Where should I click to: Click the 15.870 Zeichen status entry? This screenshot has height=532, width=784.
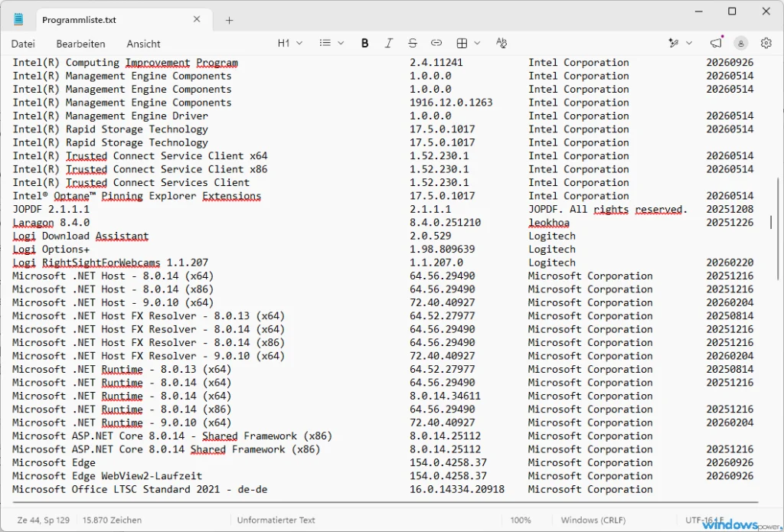pos(112,520)
